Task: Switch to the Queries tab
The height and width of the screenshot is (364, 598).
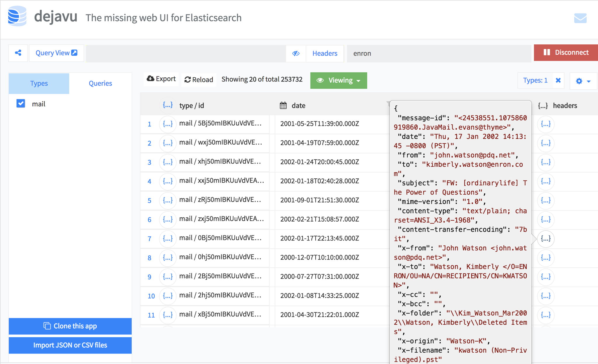Action: click(x=100, y=83)
